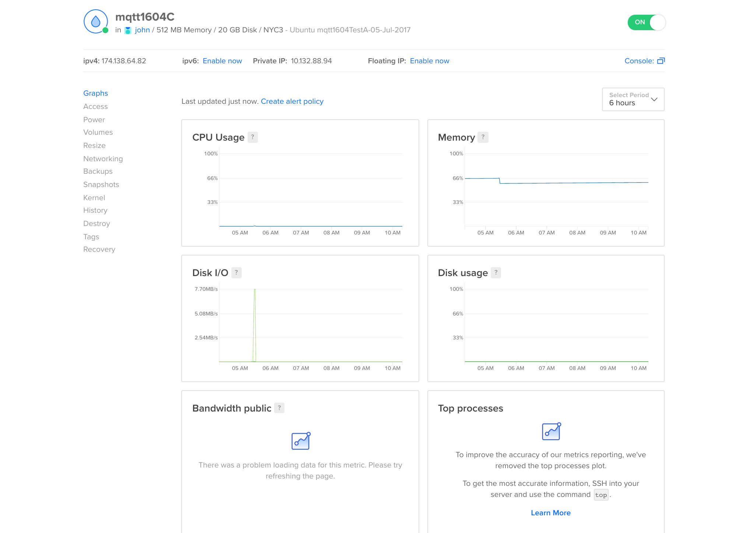Screen dimensions: 756x533
Task: Go to Volumes in the sidebar
Action: [x=98, y=132]
